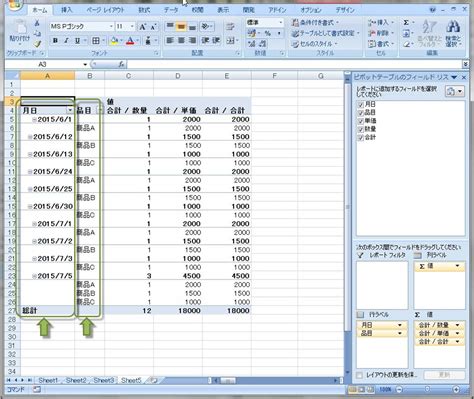Uncheck the 合計 field checkbox

point(360,137)
